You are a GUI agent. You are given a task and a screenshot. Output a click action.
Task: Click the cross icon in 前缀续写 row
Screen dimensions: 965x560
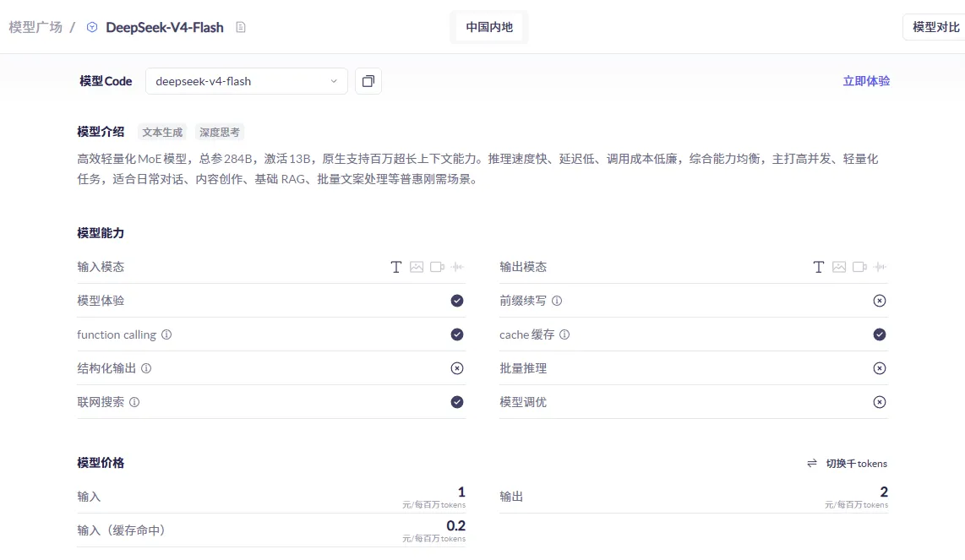tap(880, 301)
